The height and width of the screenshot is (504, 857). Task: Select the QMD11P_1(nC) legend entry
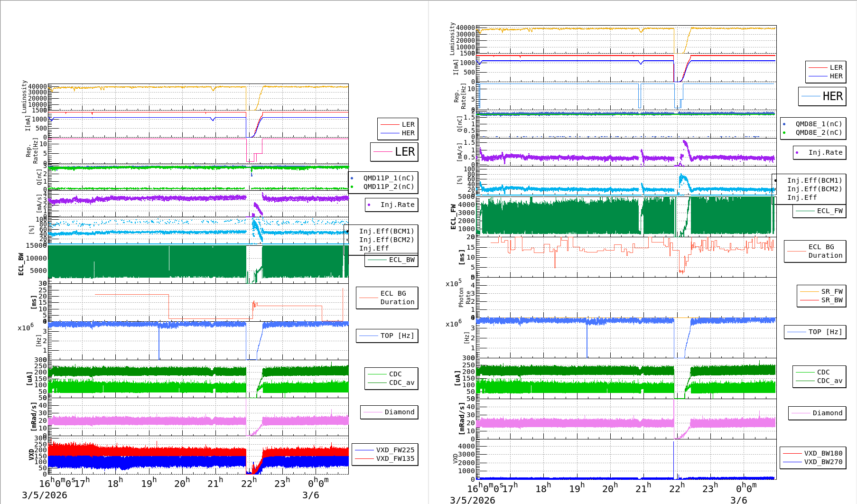pos(388,178)
